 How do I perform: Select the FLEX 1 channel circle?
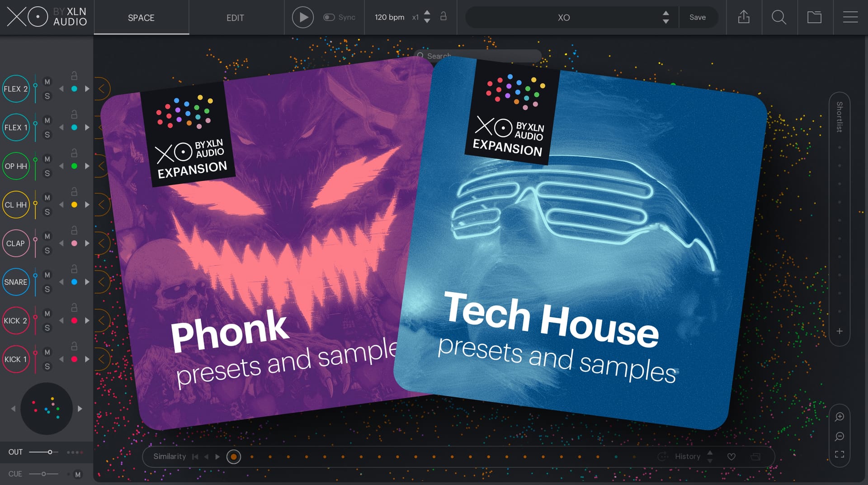[16, 128]
